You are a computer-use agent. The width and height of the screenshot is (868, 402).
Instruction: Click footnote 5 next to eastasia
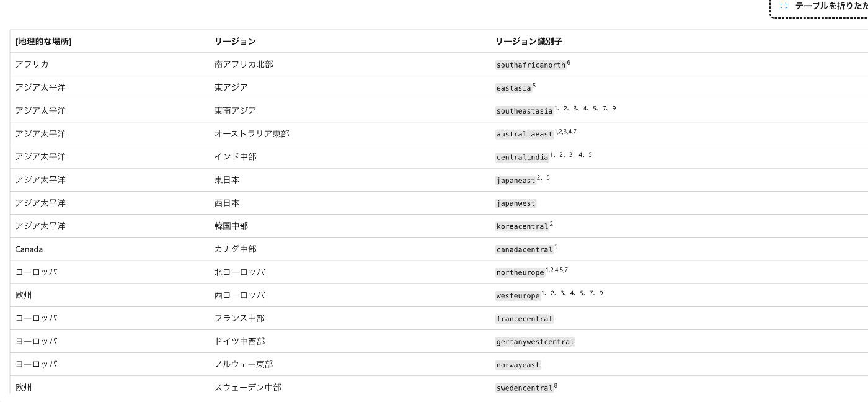pyautogui.click(x=534, y=86)
